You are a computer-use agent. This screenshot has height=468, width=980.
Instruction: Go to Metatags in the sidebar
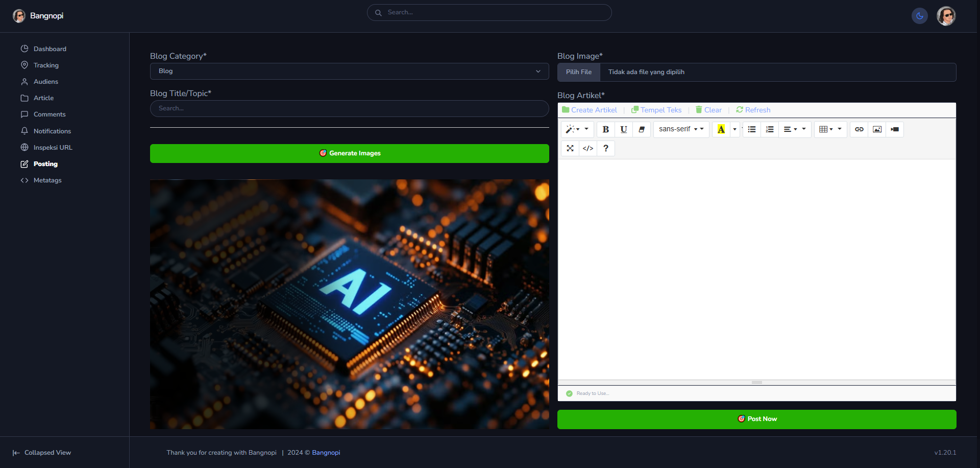47,180
